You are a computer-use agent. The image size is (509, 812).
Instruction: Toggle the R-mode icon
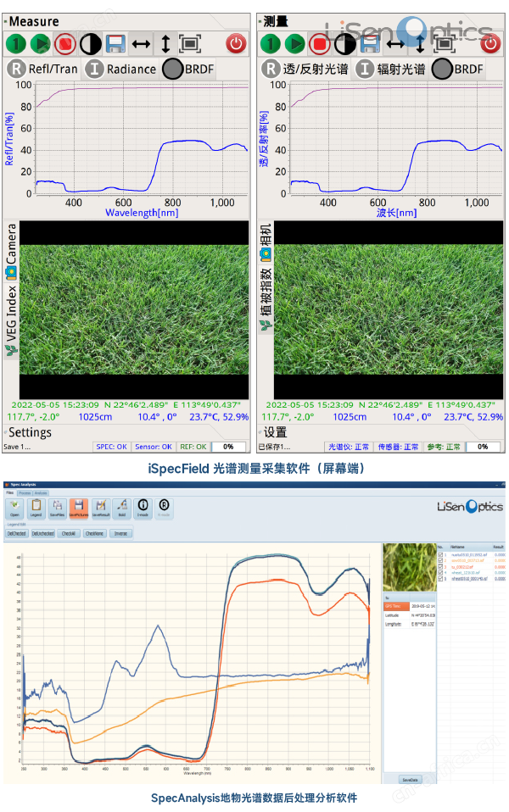click(x=164, y=508)
